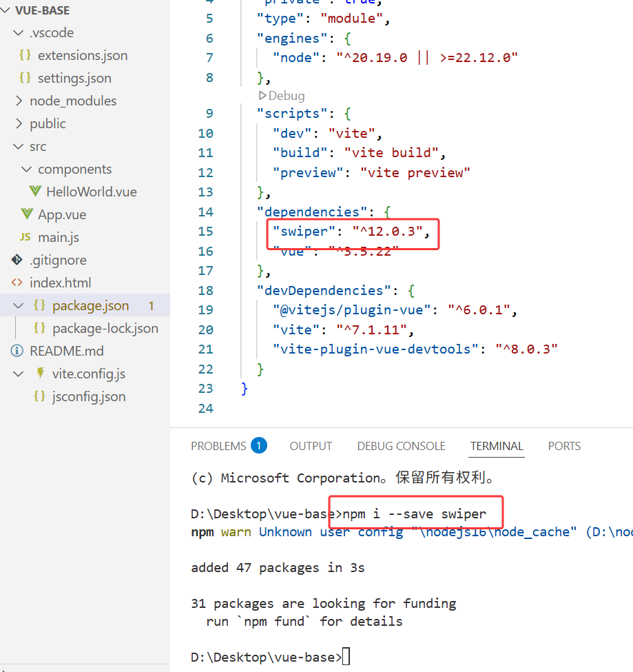Collapse nested files under vite.config.js
This screenshot has height=672, width=633.
[19, 374]
